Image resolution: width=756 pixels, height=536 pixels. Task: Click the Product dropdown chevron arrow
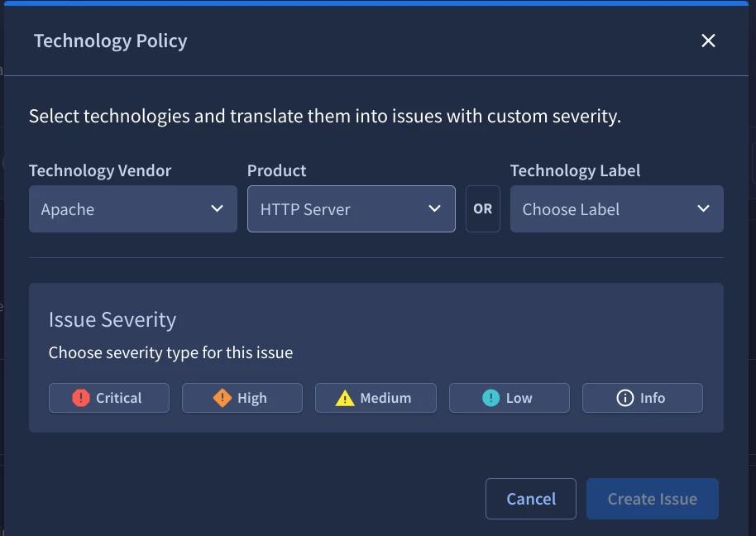pos(435,208)
